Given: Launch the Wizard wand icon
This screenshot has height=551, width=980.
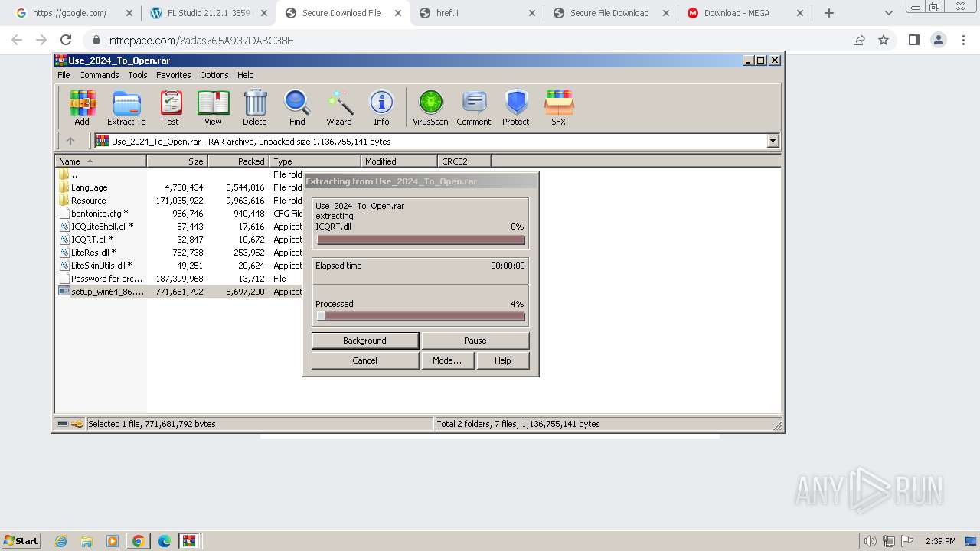Looking at the screenshot, I should click(339, 107).
